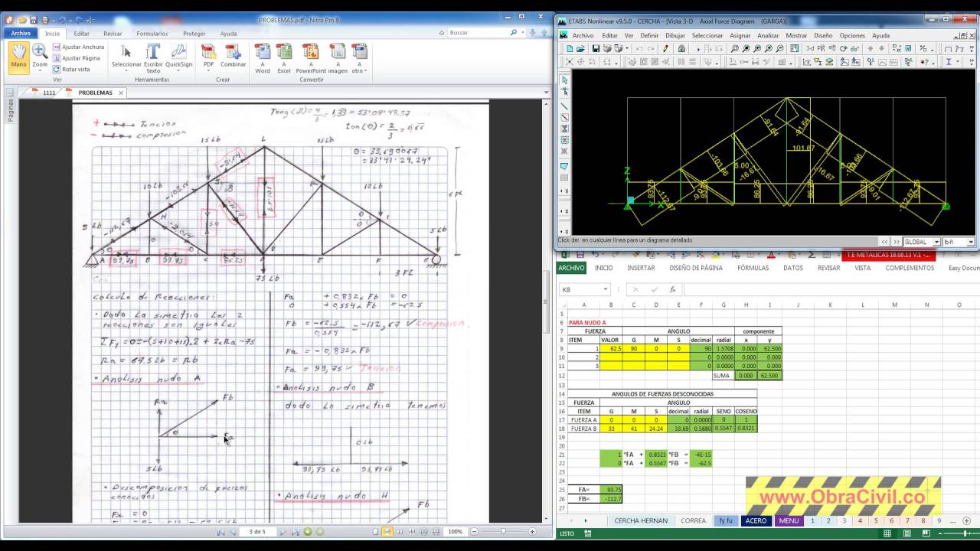
Task: Open the Proteger tab in Nitro
Action: pos(194,34)
